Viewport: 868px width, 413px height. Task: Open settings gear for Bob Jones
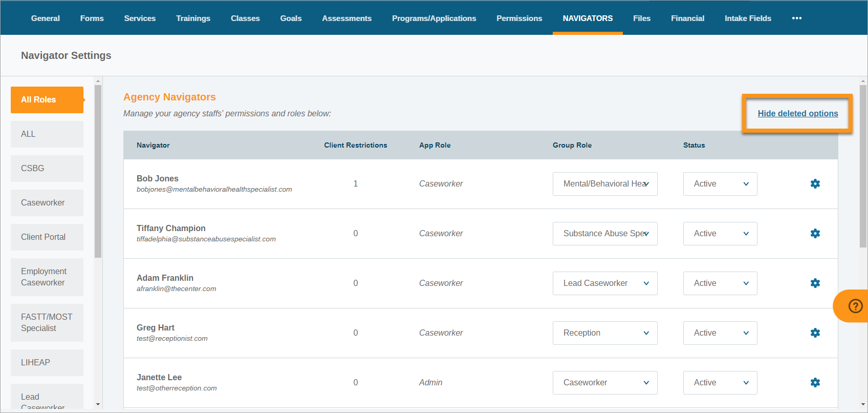pos(815,184)
